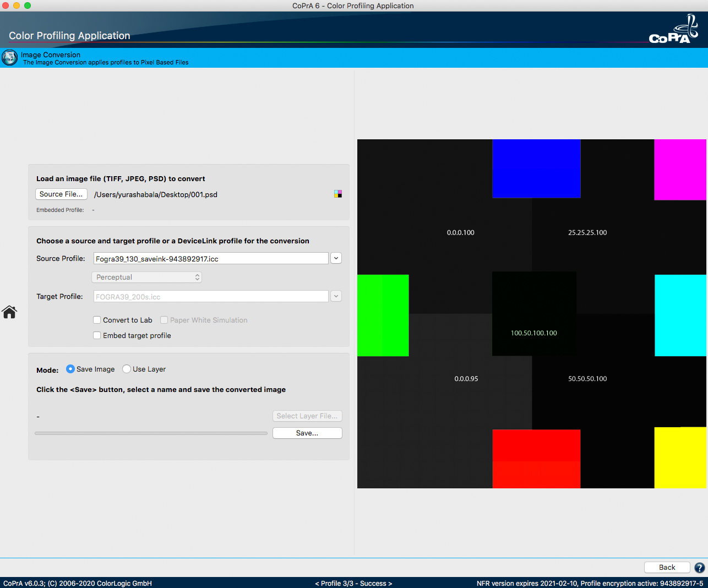Select the Use Layer mode radio button
Viewport: 708px width, 588px height.
[x=127, y=369]
